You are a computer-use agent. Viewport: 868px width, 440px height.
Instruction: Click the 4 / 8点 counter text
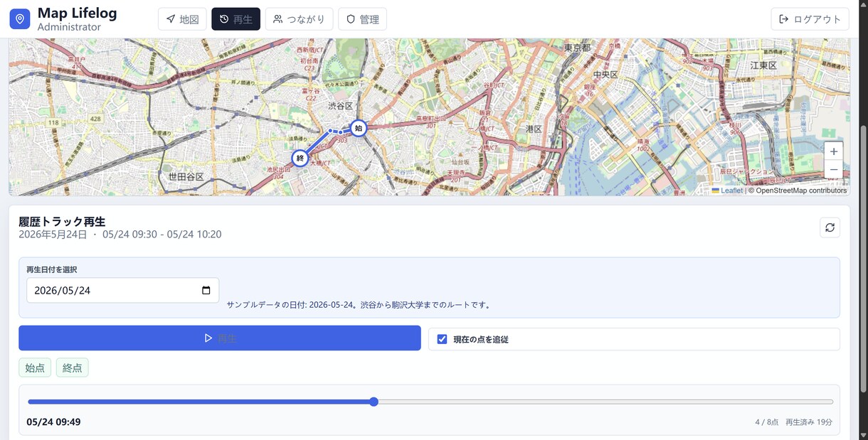(767, 422)
